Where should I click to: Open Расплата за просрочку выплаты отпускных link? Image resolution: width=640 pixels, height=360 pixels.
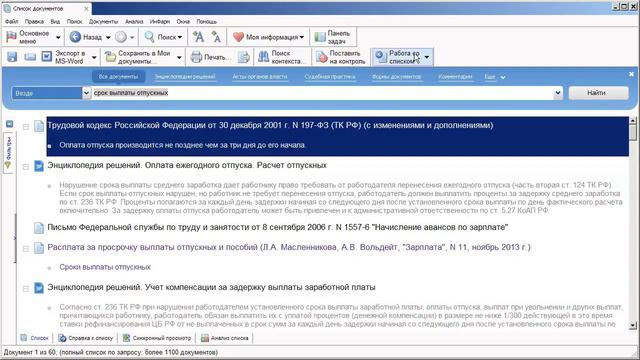click(x=289, y=247)
